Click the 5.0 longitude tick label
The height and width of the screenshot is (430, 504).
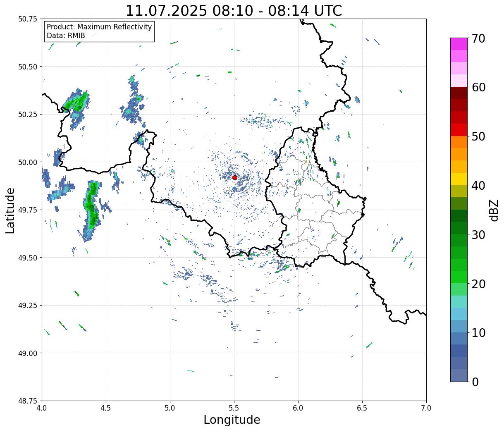pyautogui.click(x=170, y=408)
